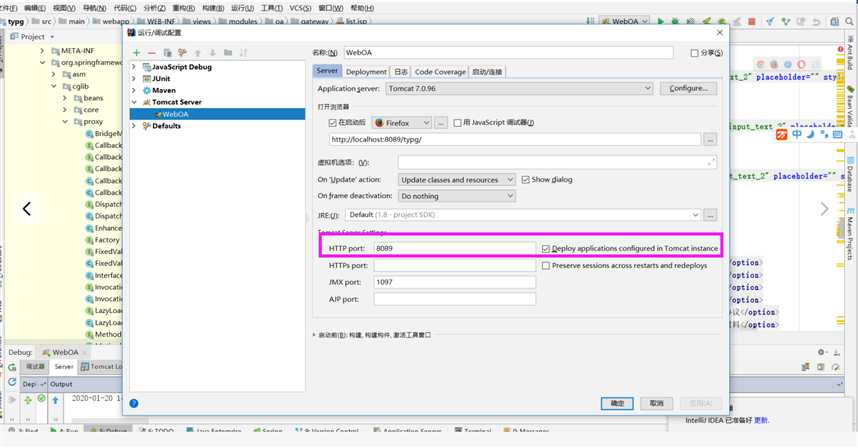Undo last action in main toolbar

[816, 21]
